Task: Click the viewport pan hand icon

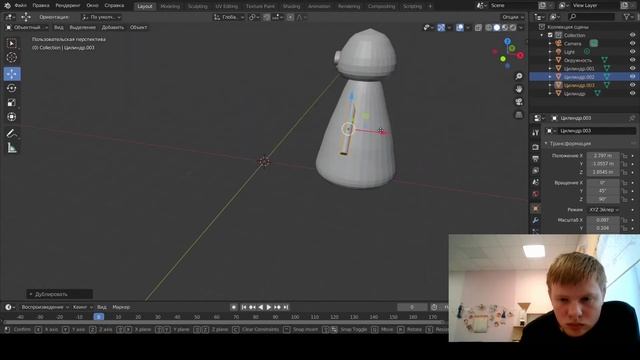Action: pos(519,89)
